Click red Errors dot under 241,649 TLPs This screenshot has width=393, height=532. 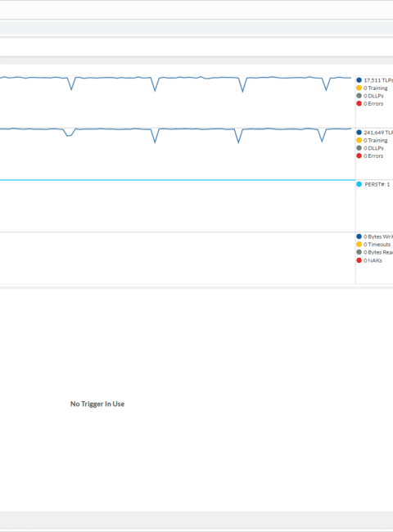359,156
